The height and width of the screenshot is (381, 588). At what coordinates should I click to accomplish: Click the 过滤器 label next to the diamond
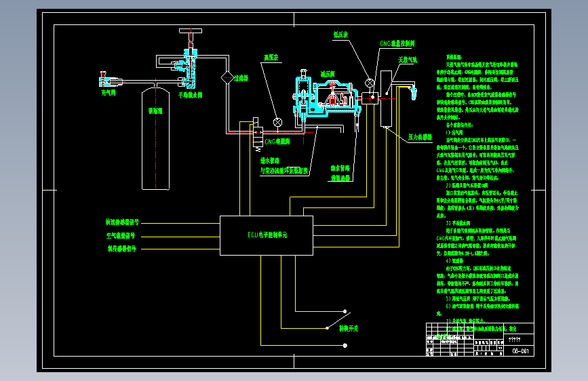[241, 78]
